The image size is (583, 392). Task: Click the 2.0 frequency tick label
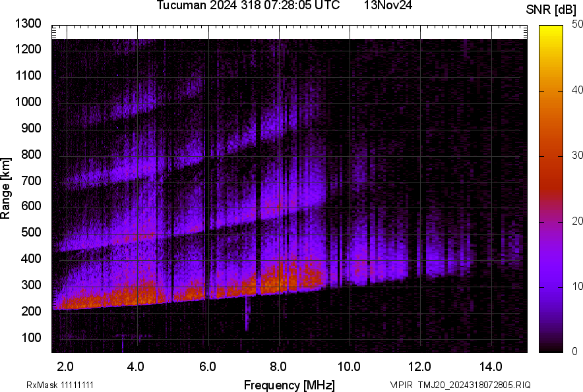(x=65, y=367)
